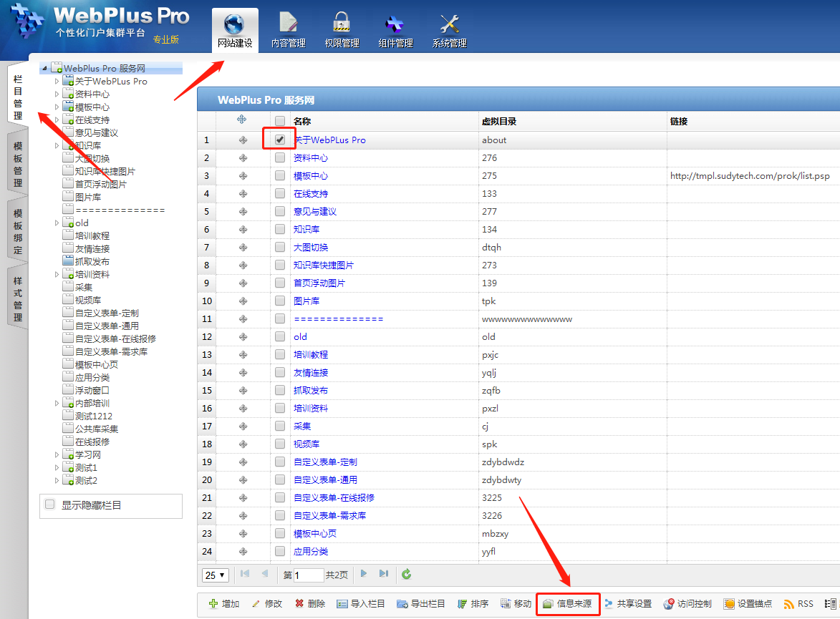Open the page size dropdown showing 25

216,575
